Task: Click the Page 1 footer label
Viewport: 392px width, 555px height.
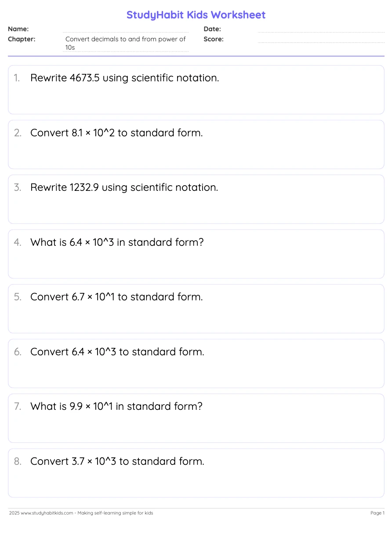Action: [377, 513]
